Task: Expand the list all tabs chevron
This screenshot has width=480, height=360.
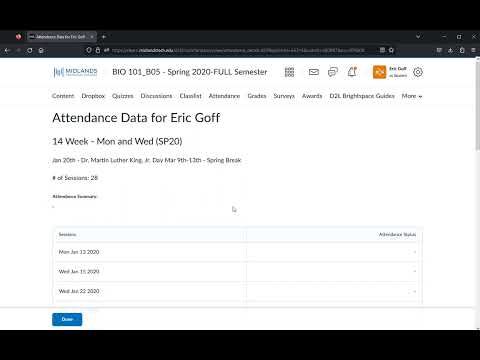Action: click(x=418, y=36)
